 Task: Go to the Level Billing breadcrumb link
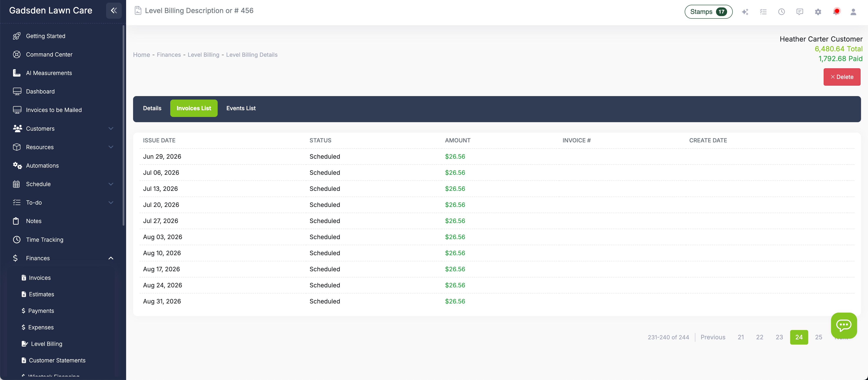click(203, 55)
